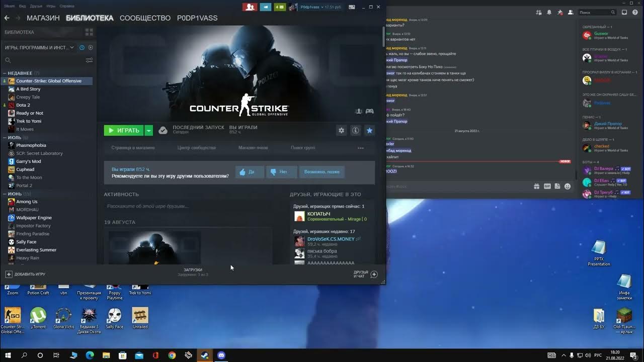
Task: Click the green ИГРАТЬ play button
Action: tap(124, 130)
